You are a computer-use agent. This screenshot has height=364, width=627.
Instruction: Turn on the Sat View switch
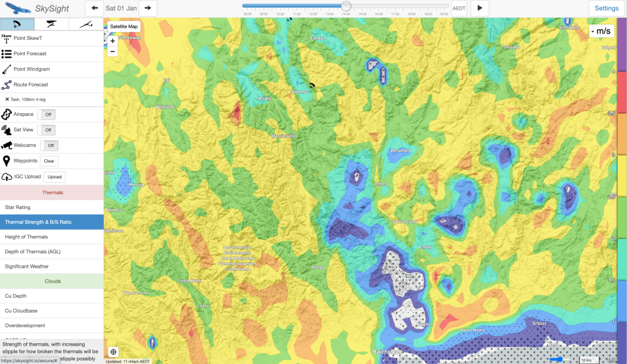point(47,130)
